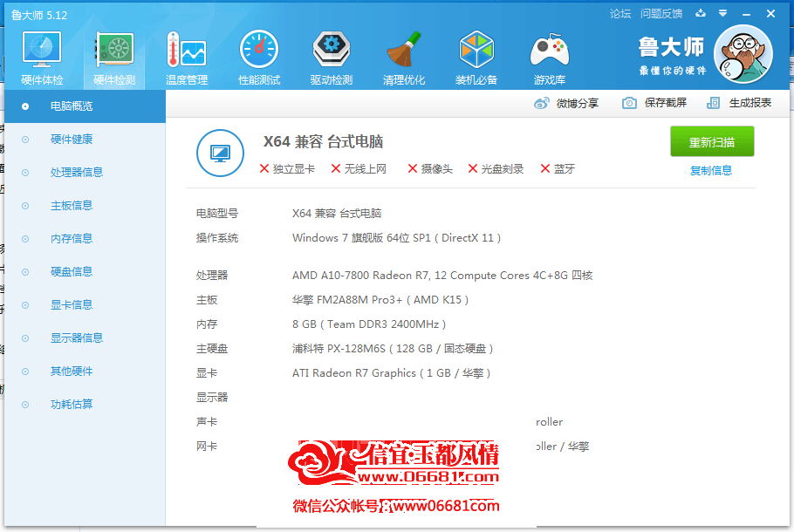Open 问题反馈 feedback link
This screenshot has width=794, height=532.
pyautogui.click(x=661, y=14)
